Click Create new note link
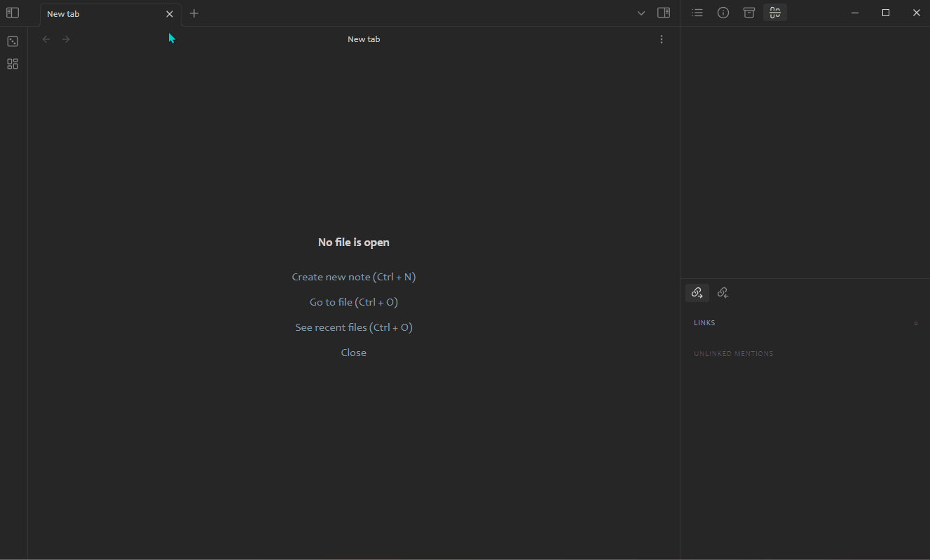Screen dimensions: 930x560 click(x=354, y=277)
